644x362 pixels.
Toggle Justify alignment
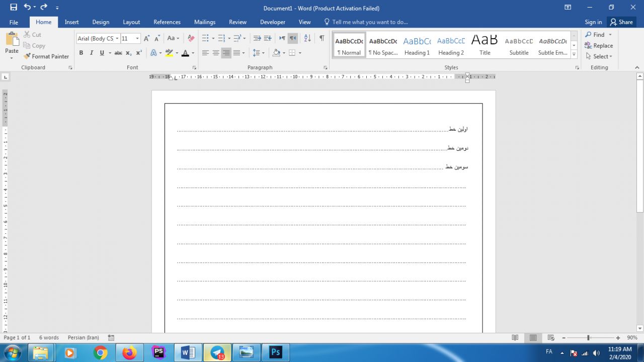pyautogui.click(x=236, y=53)
